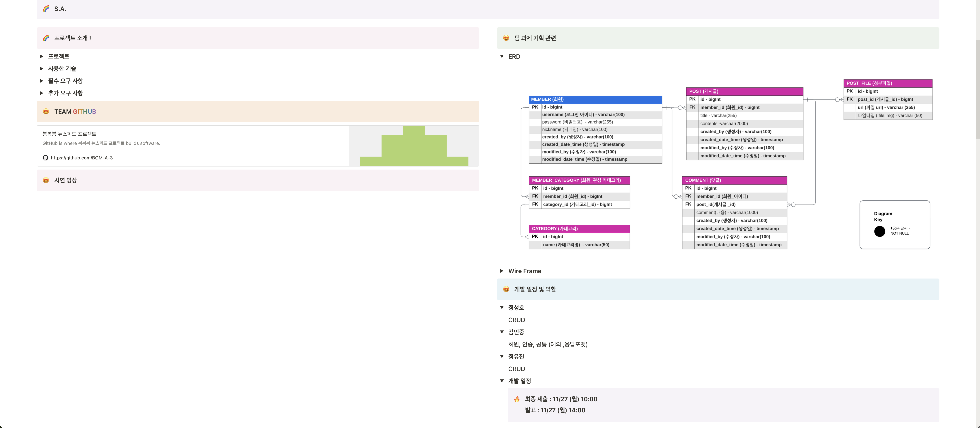This screenshot has width=980, height=428.
Task: Click heart-eyes emoji beside 시연 영상
Action: click(46, 180)
